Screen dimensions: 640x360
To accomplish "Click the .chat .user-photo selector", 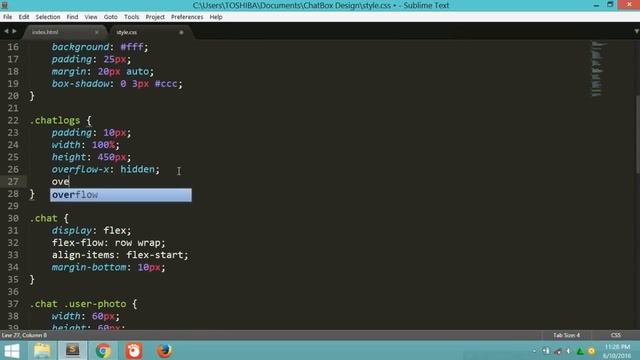I will 78,304.
